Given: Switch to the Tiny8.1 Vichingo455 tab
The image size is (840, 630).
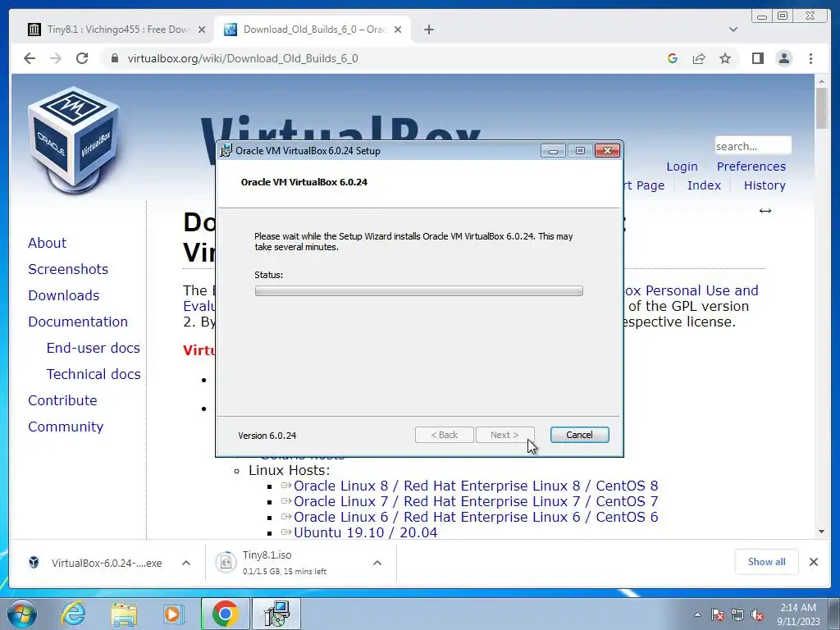Looking at the screenshot, I should [x=116, y=30].
